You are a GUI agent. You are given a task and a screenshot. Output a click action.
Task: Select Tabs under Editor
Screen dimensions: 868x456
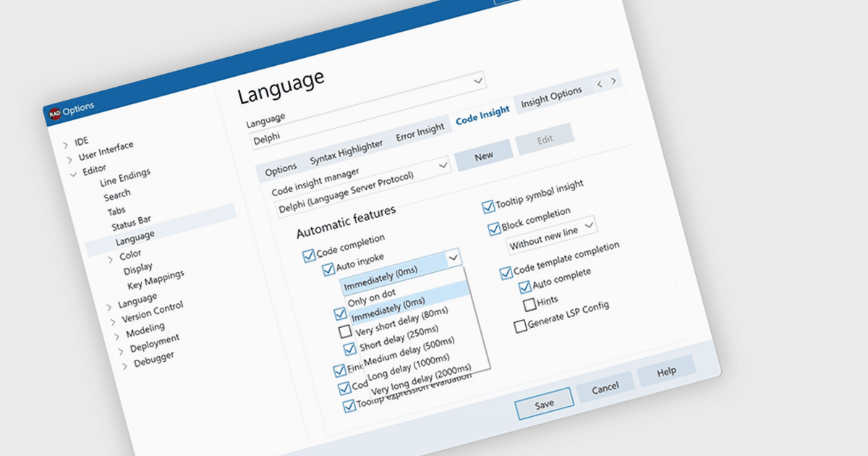coord(116,211)
